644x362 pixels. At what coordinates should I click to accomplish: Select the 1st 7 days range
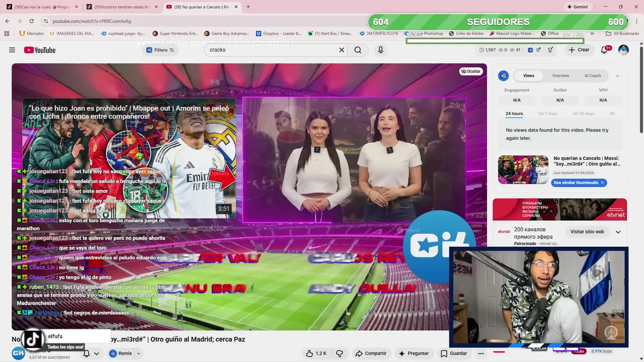[x=547, y=114]
